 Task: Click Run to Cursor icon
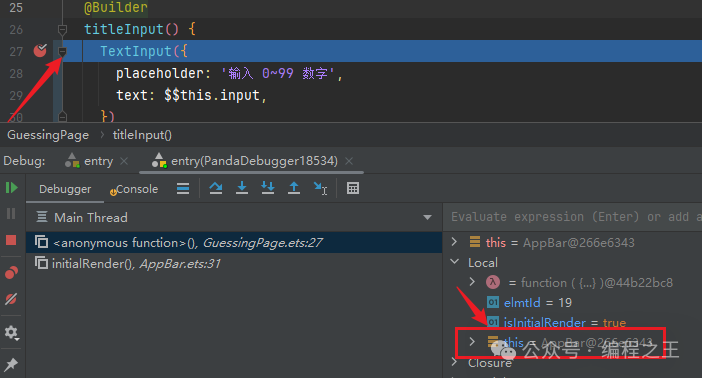click(x=320, y=188)
